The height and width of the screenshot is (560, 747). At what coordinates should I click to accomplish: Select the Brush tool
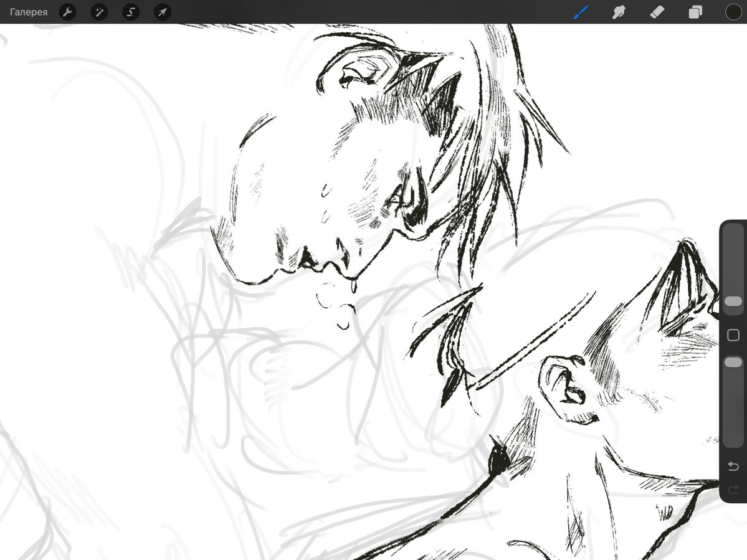[581, 12]
